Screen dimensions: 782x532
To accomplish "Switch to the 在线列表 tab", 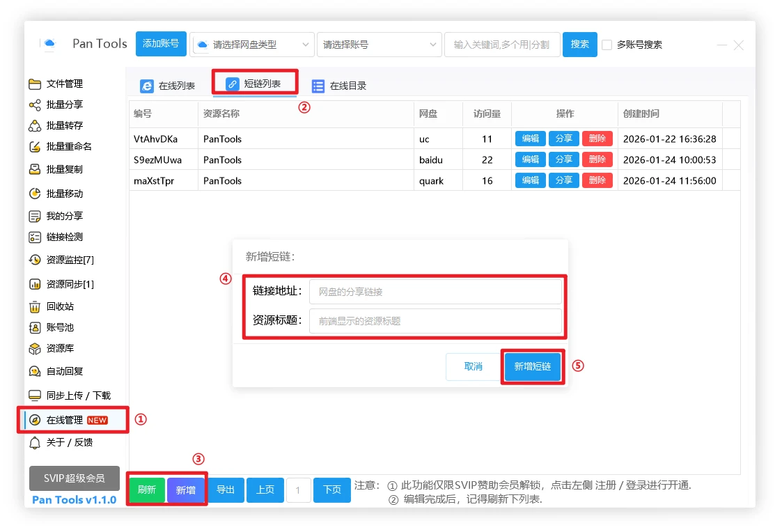I will click(168, 86).
